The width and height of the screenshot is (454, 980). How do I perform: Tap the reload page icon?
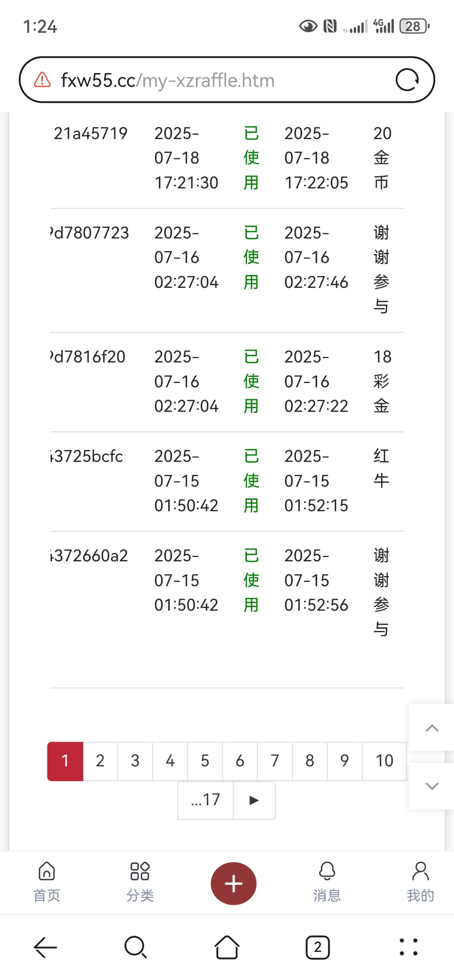click(x=407, y=80)
